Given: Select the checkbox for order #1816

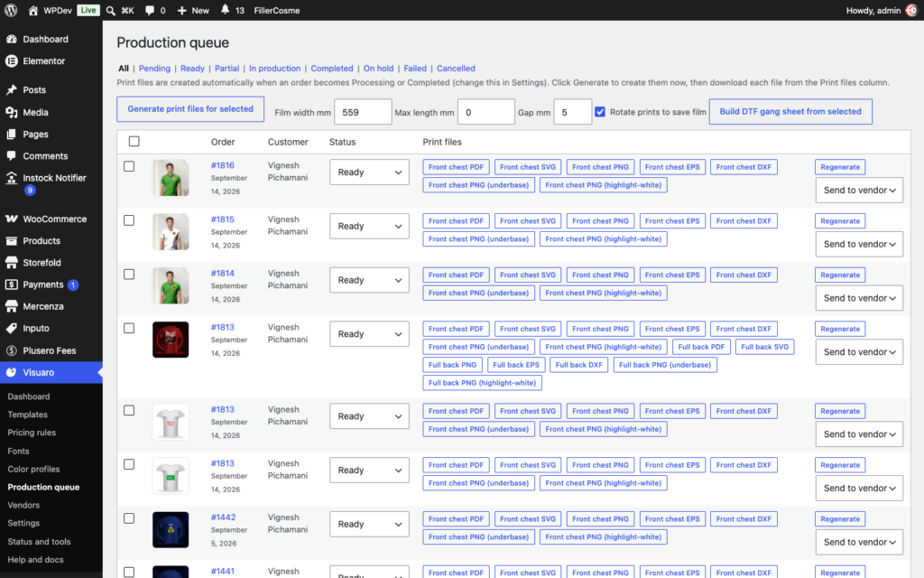Looking at the screenshot, I should [129, 166].
